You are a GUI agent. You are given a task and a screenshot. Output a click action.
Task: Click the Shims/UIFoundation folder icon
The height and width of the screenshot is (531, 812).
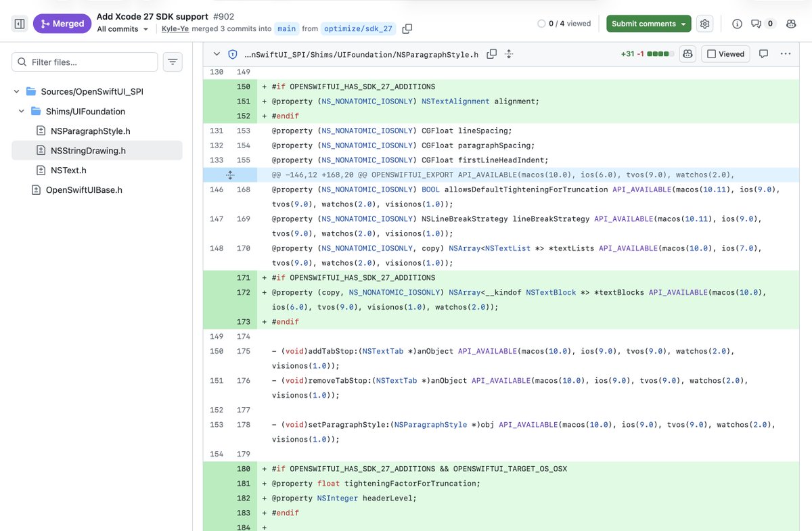coord(36,111)
